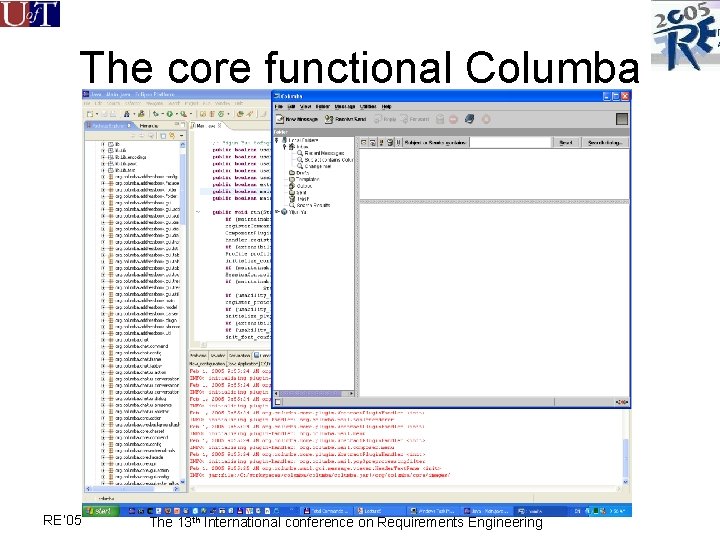This screenshot has width=720, height=540.
Task: Open Columba Edit menu
Action: click(x=291, y=107)
